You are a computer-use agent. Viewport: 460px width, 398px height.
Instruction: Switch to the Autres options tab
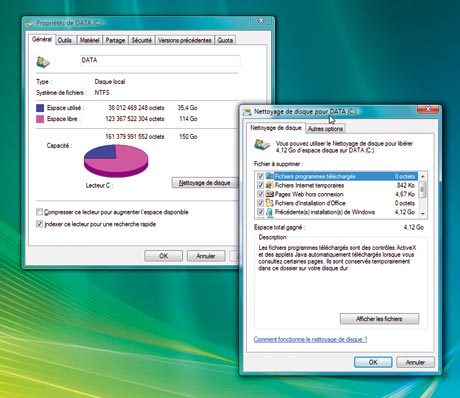[x=325, y=129]
